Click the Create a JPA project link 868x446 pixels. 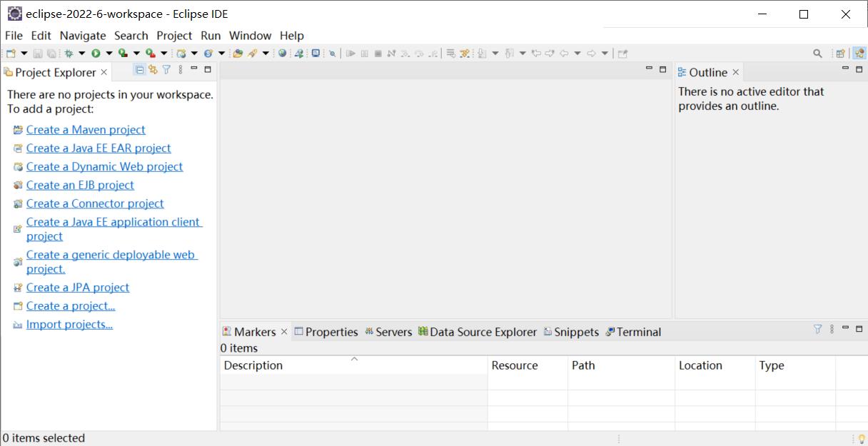coord(78,287)
